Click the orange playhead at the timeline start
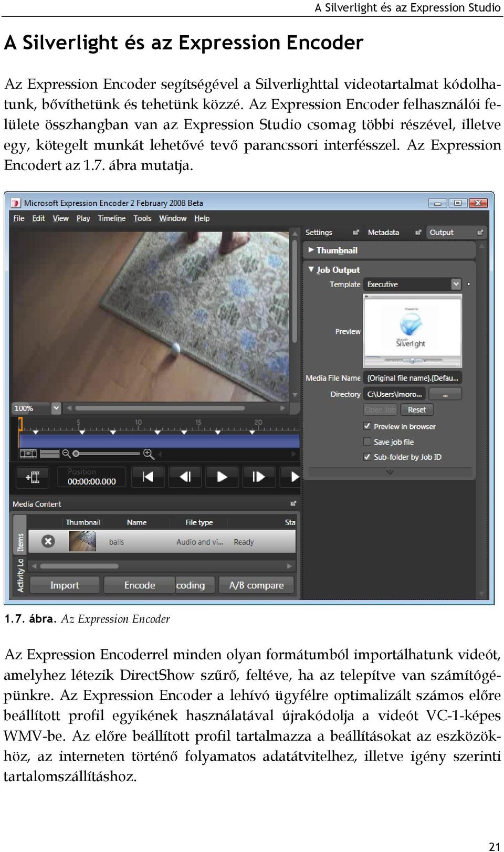 pos(20,424)
